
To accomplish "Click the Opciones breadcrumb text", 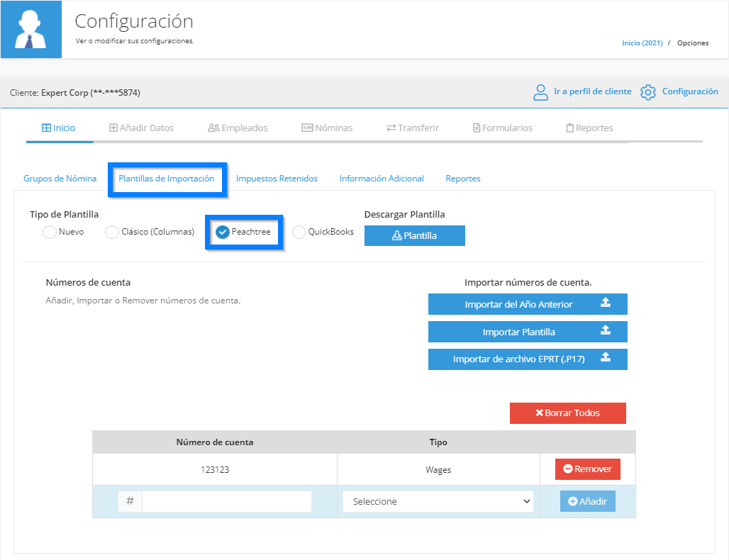I will [x=693, y=43].
